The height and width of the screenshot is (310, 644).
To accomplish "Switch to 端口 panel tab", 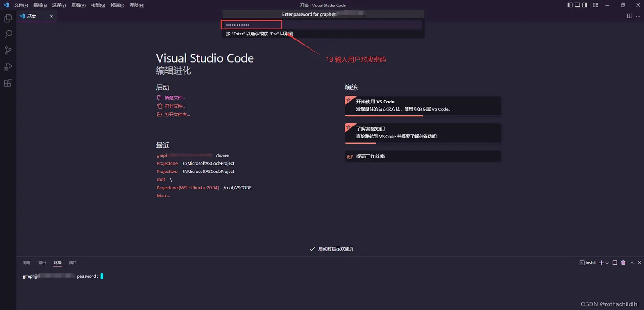I will point(73,263).
